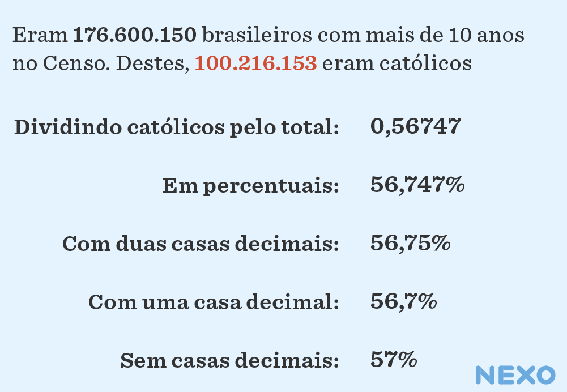
Task: Click the bold number 176.600.150
Action: coord(135,35)
